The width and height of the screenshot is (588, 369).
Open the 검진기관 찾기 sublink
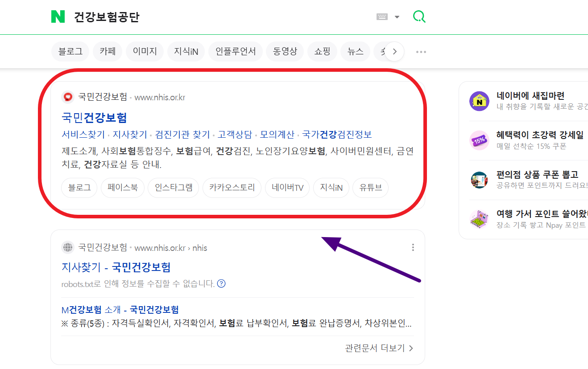coord(182,135)
